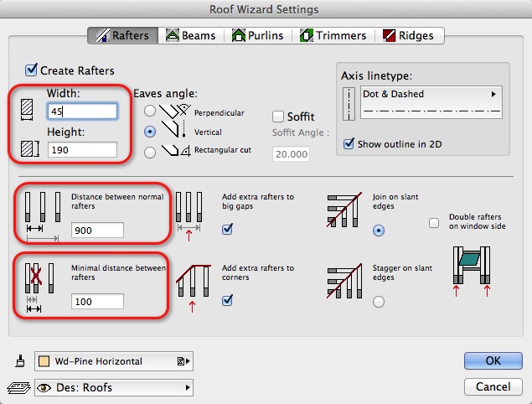Select Vertical eaves angle radio

coord(150,132)
